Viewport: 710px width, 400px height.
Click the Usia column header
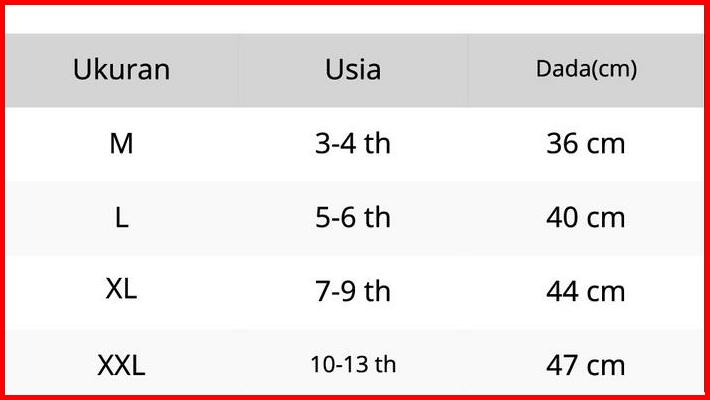pos(353,70)
